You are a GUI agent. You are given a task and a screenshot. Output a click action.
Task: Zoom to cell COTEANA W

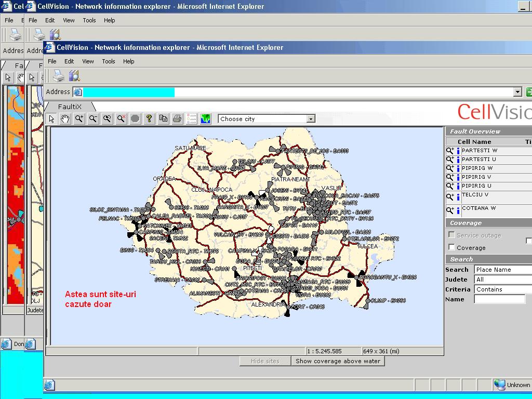click(450, 210)
